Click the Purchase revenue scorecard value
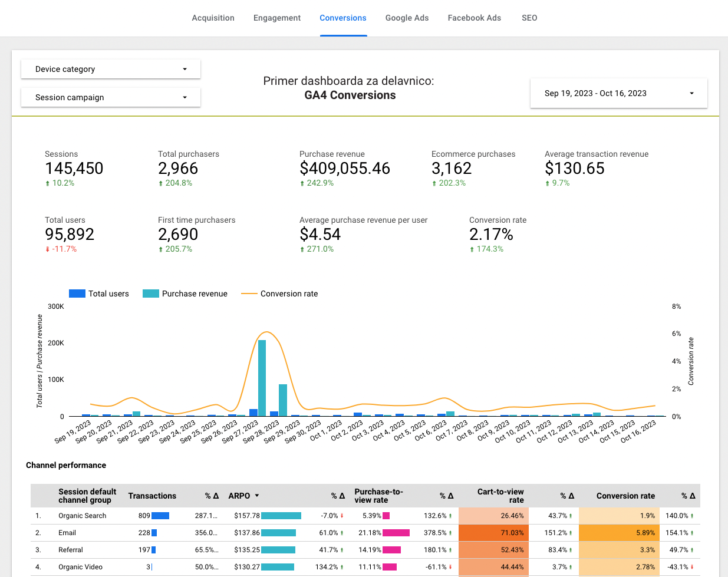Viewport: 728px width, 577px height. 344,169
